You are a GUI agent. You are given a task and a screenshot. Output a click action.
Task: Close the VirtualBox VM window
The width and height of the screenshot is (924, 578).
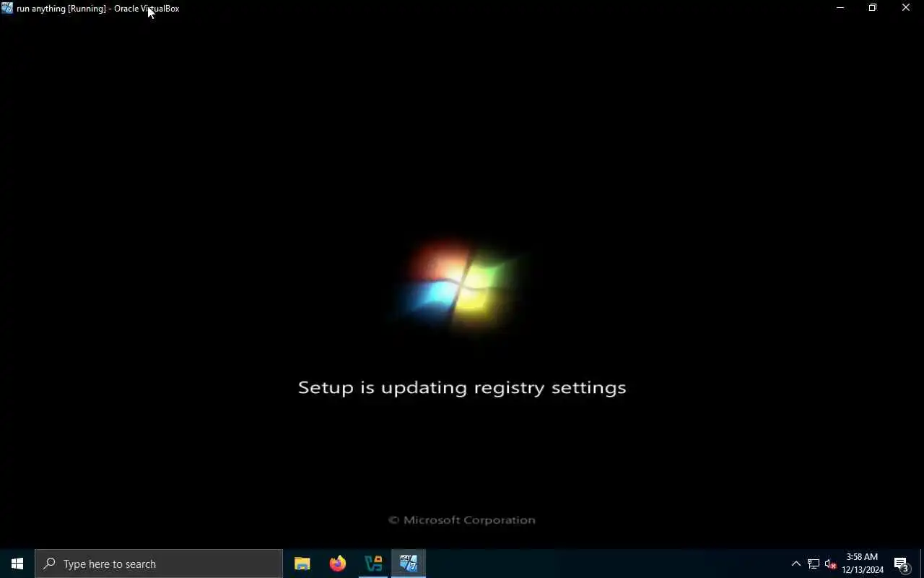click(906, 8)
